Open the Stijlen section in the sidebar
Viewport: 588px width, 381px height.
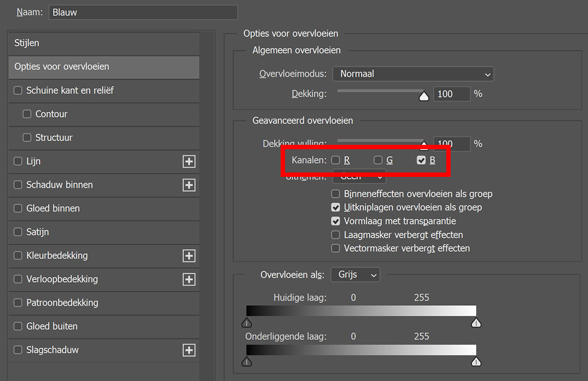click(x=104, y=43)
